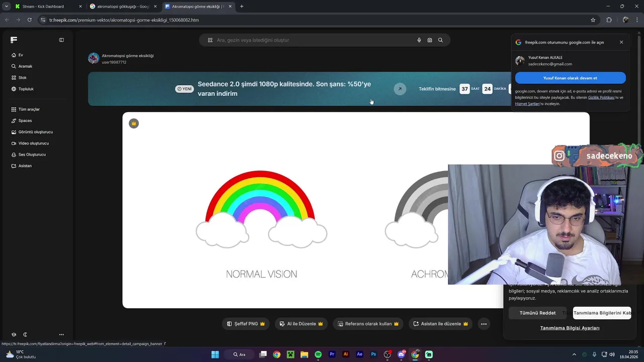Collapse the sidebar with the panel toggle icon

pos(61,40)
